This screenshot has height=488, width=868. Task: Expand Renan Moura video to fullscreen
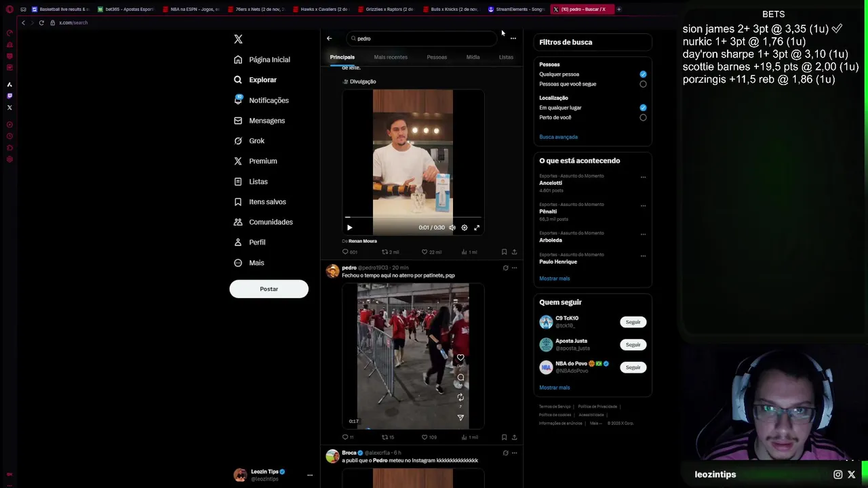point(477,228)
